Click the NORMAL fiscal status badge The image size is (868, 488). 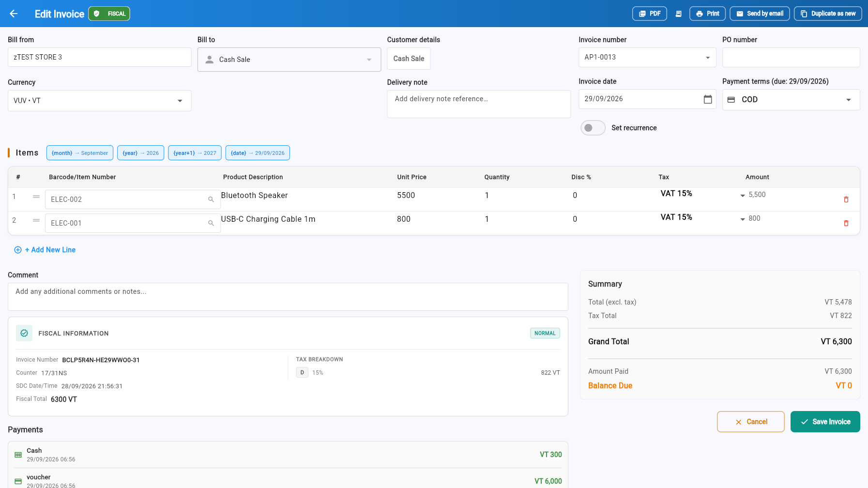[545, 333]
